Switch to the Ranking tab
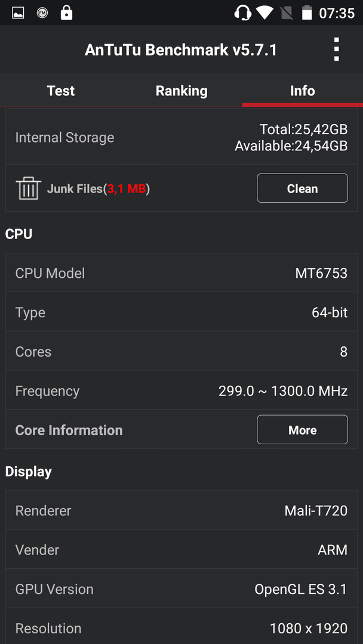Viewport: 363px width, 644px height. pyautogui.click(x=181, y=91)
